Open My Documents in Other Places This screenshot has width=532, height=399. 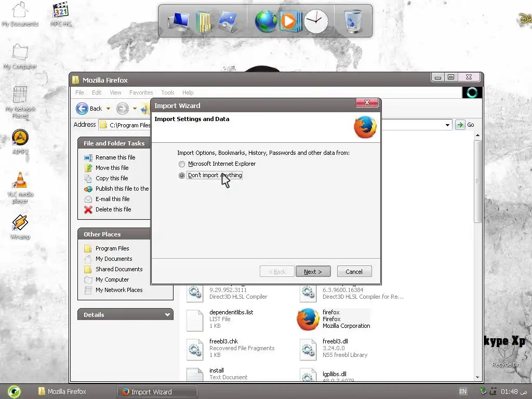coord(114,259)
